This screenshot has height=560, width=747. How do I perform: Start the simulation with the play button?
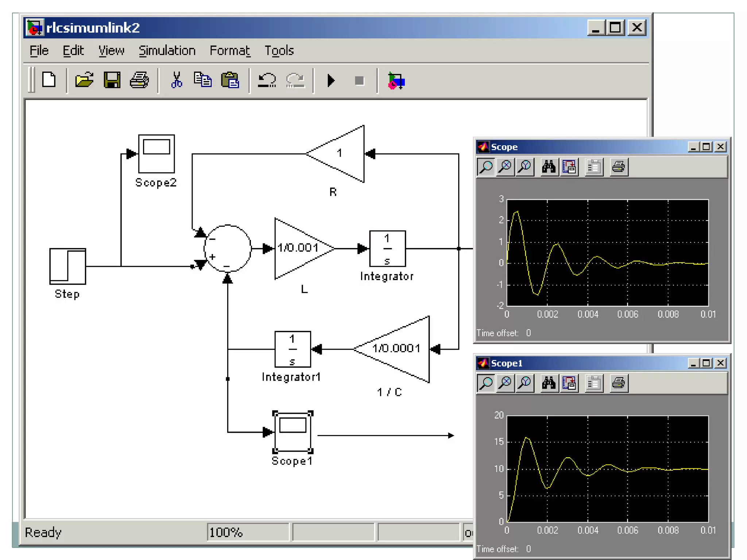[331, 81]
